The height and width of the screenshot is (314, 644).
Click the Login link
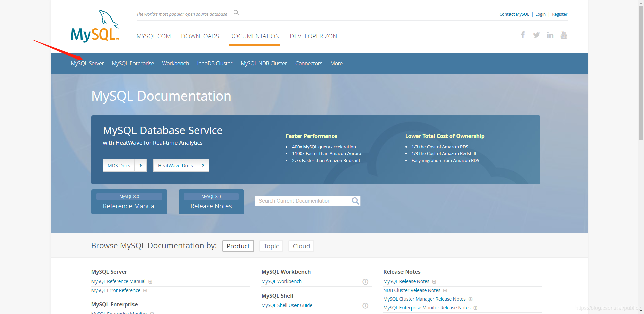(540, 14)
